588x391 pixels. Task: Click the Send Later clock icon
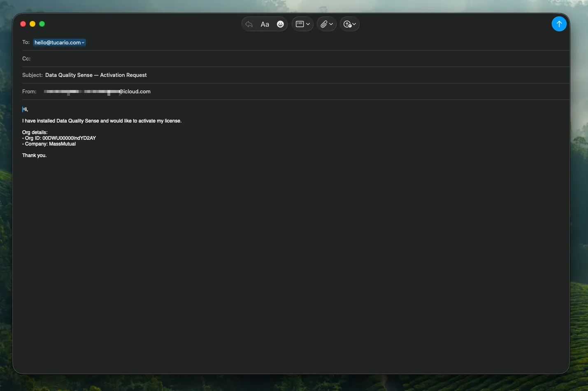pos(347,24)
